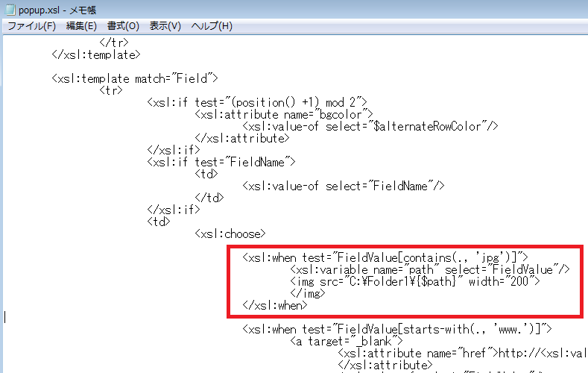This screenshot has height=373, width=588.
Task: Click the $alternateRowColor value-of line
Action: pos(370,127)
